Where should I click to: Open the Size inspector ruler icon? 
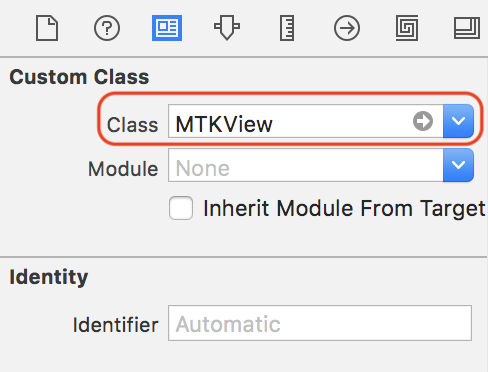[x=287, y=28]
